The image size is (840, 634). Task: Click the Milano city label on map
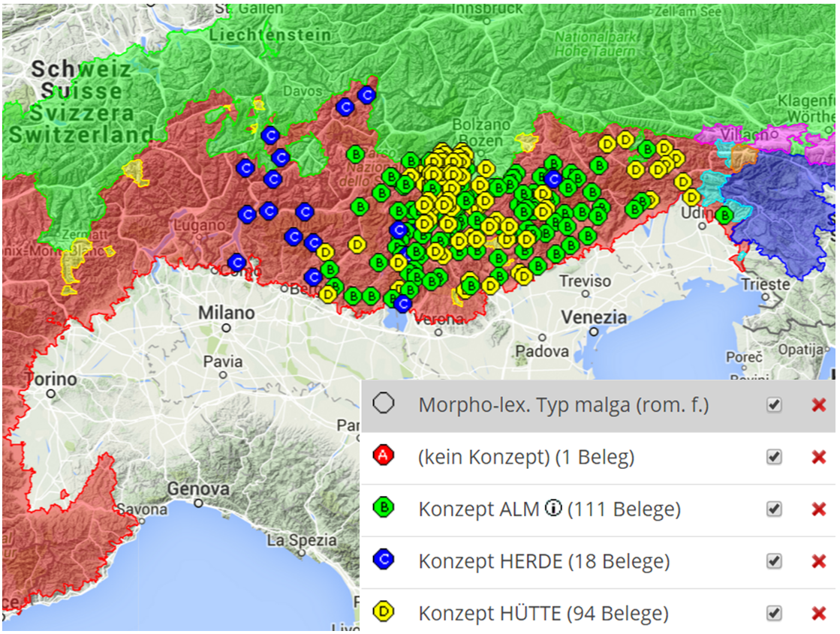[x=226, y=312]
